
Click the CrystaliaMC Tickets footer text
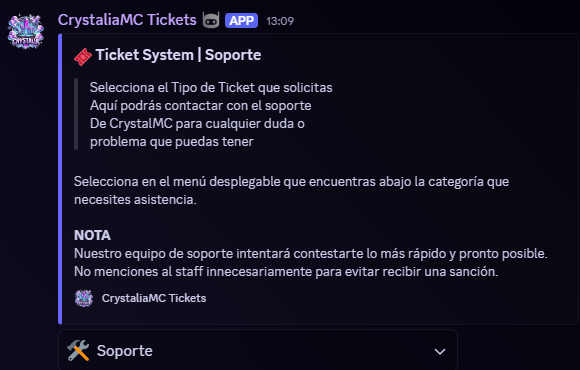tap(154, 298)
